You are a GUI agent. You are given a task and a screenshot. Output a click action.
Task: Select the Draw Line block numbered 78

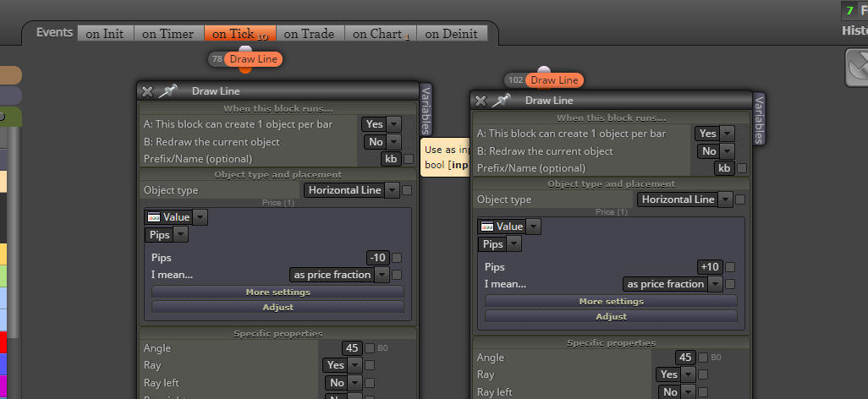tap(253, 59)
